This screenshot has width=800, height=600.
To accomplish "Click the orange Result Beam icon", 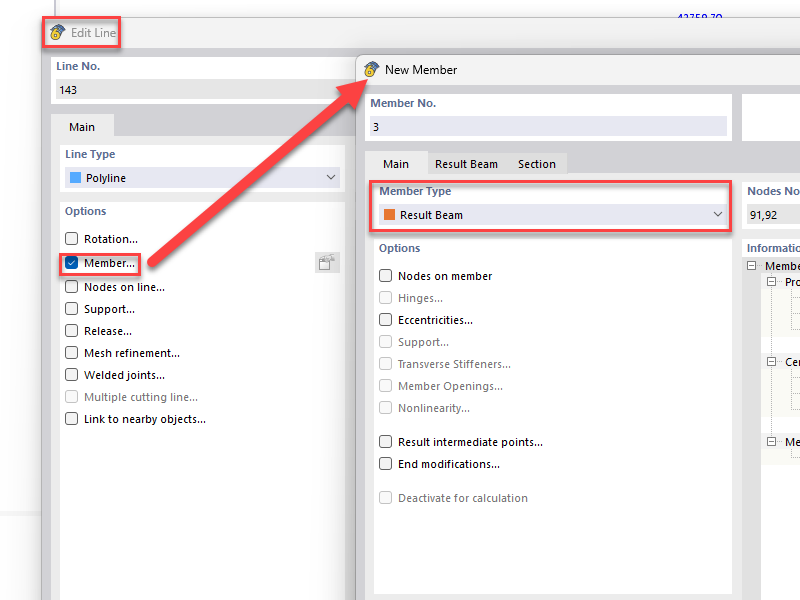I will click(x=391, y=214).
